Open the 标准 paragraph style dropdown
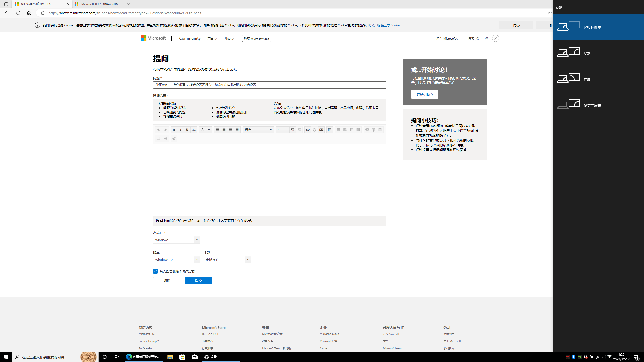Viewport: 644px width, 362px height. point(258,130)
